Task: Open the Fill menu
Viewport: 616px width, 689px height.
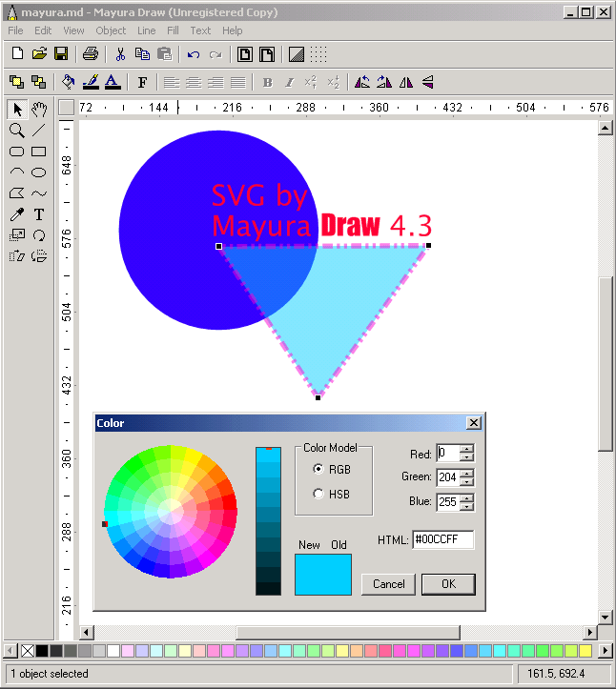Action: click(173, 30)
